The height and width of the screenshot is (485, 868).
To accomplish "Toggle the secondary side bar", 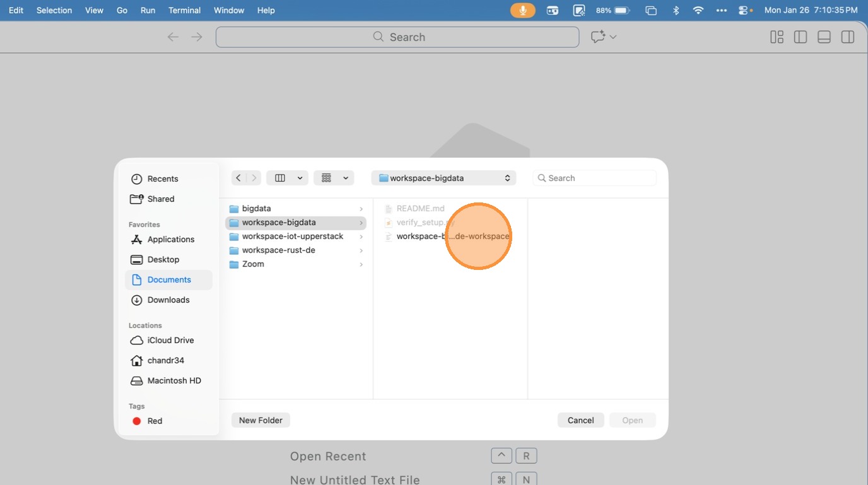I will click(x=848, y=37).
